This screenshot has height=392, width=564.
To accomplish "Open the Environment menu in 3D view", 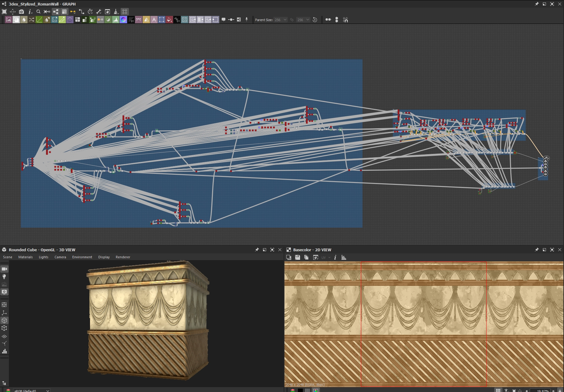I will tap(82, 257).
